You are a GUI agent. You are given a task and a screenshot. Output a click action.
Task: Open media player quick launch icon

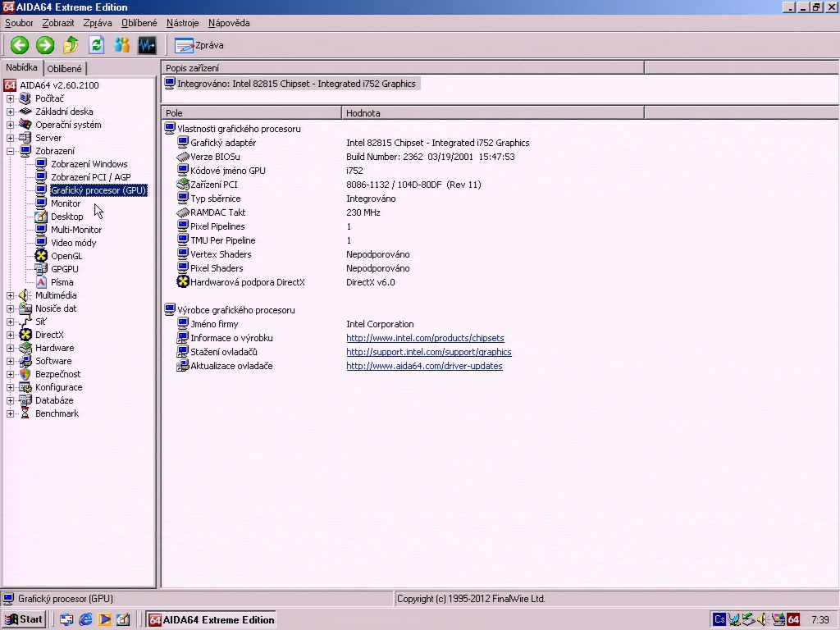coord(104,620)
